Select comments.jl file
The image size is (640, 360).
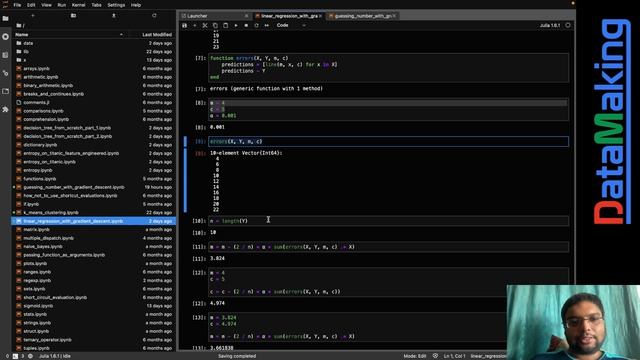coord(94,102)
